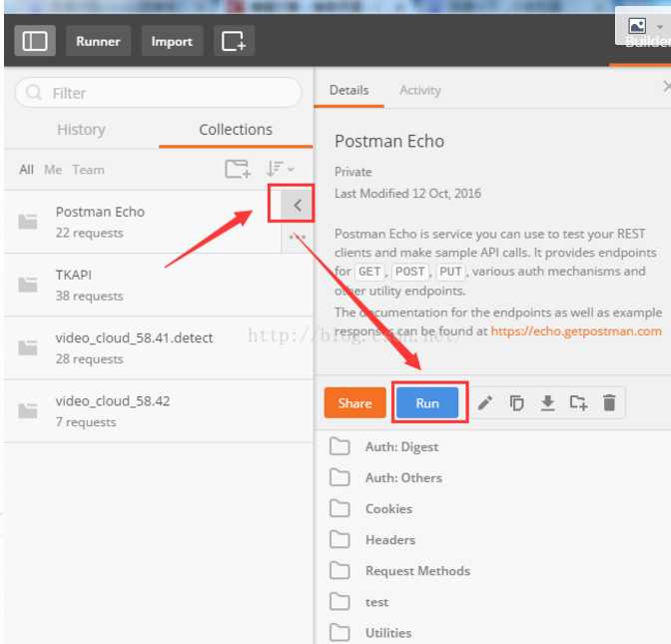Toggle the sidebar layout icon
The height and width of the screenshot is (644, 671).
tap(35, 41)
